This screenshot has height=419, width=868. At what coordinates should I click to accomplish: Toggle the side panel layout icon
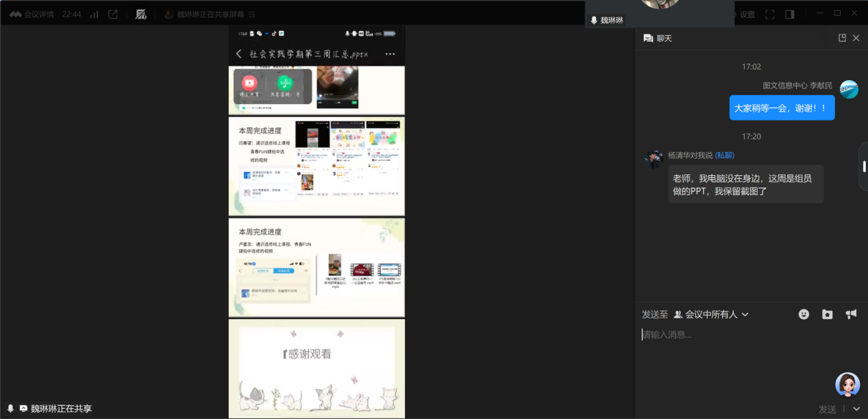[790, 14]
